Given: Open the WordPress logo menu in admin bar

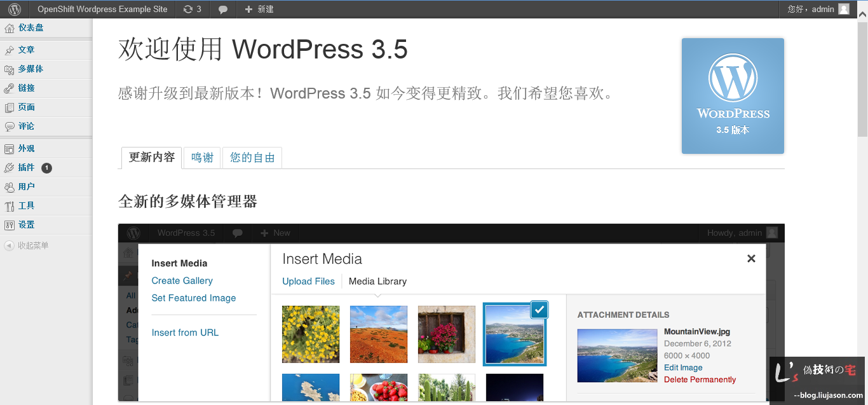Looking at the screenshot, I should click(14, 10).
